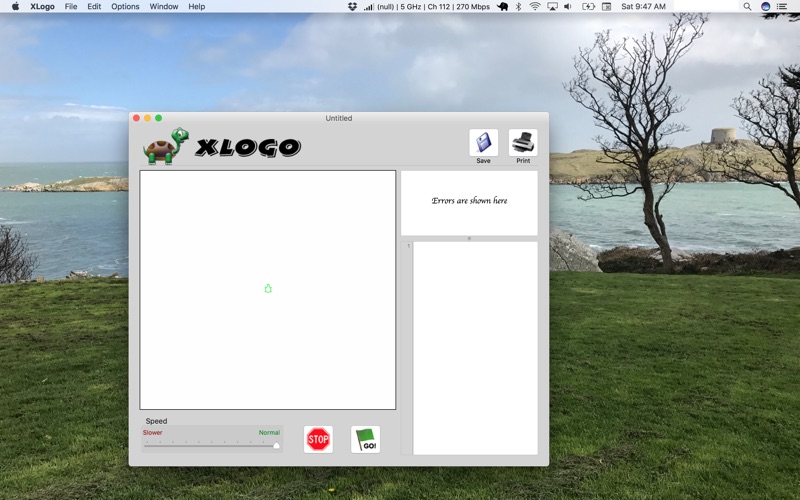Click the 'Slower' speed label
This screenshot has height=500, width=800.
pos(153,433)
